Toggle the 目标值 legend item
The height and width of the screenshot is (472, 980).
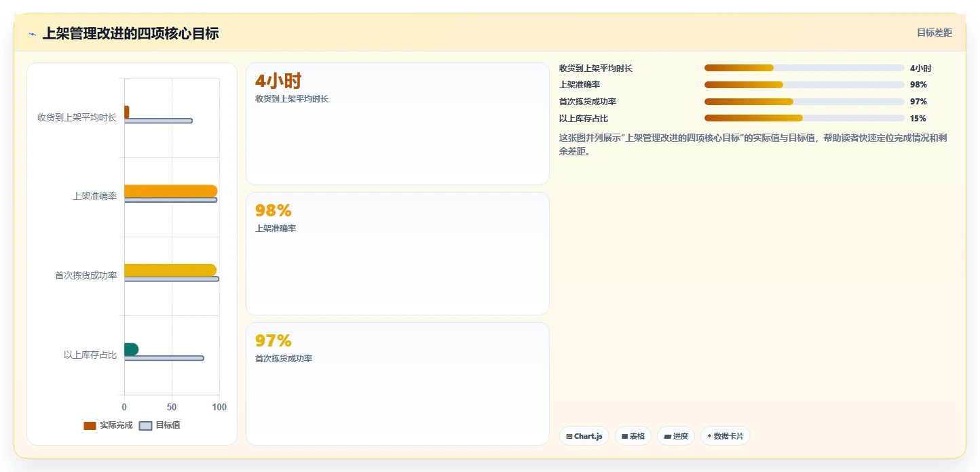point(159,425)
